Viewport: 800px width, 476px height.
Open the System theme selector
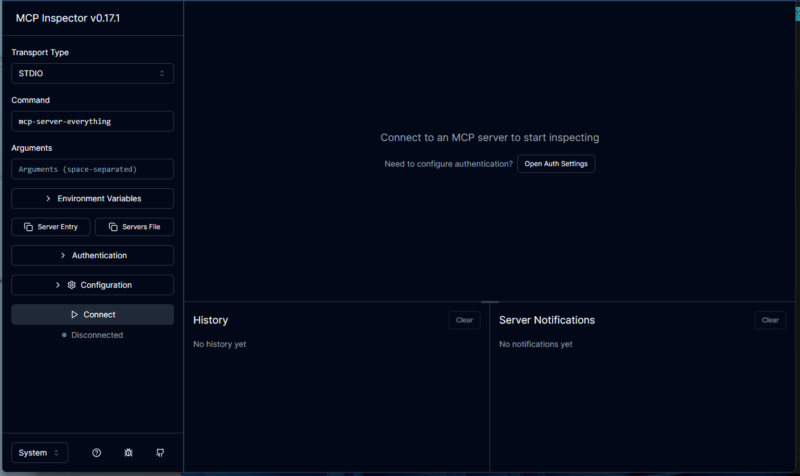(40, 453)
